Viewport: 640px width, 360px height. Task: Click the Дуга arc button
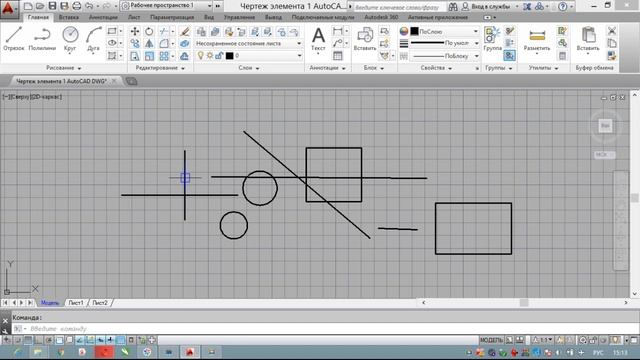click(x=93, y=39)
